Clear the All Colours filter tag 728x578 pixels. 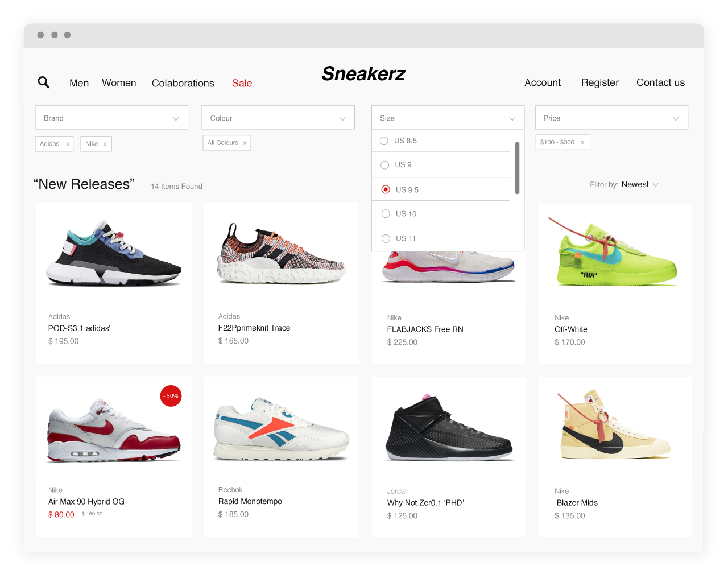point(245,143)
